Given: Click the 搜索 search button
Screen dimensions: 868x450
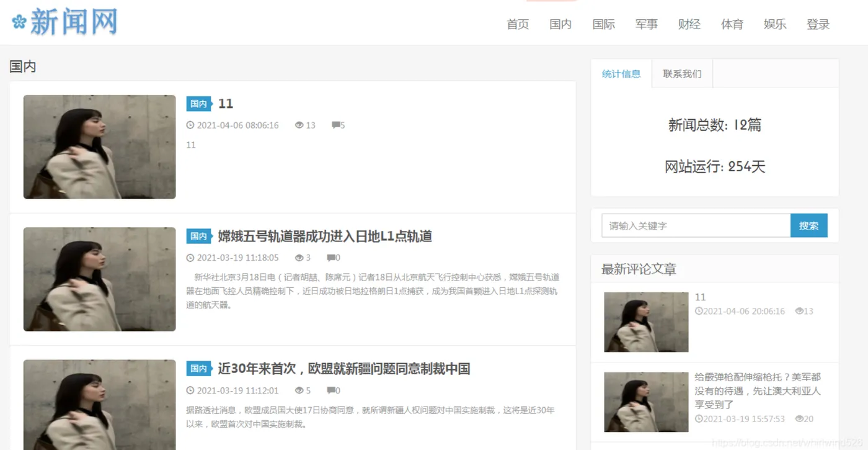Looking at the screenshot, I should click(x=808, y=226).
